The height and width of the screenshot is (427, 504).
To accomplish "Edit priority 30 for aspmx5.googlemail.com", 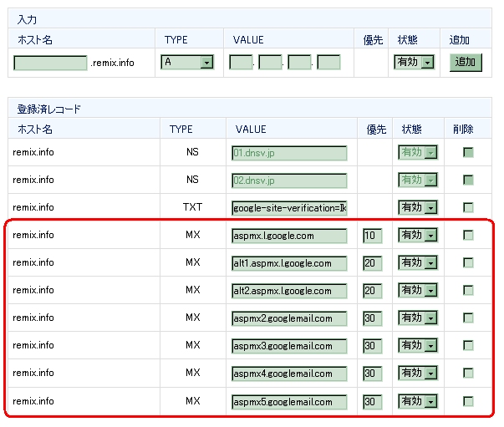I will tap(373, 402).
